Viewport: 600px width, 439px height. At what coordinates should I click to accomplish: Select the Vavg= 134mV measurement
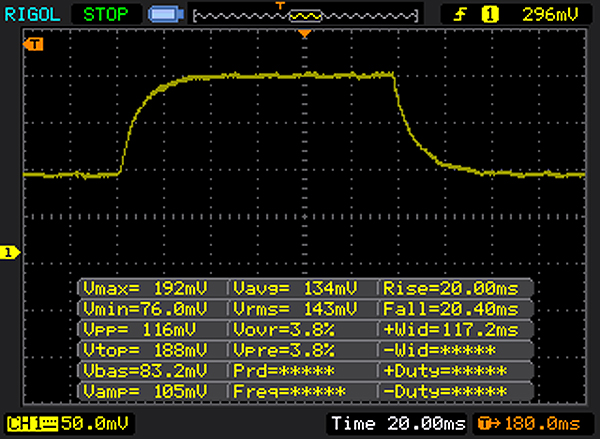(x=295, y=288)
